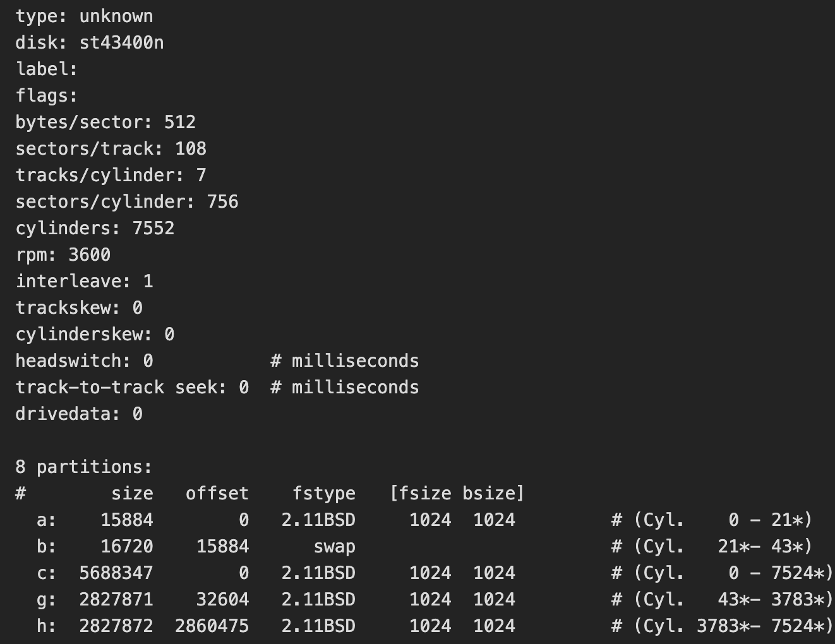Click the word unknown after type
The height and width of the screenshot is (644, 835).
116,16
